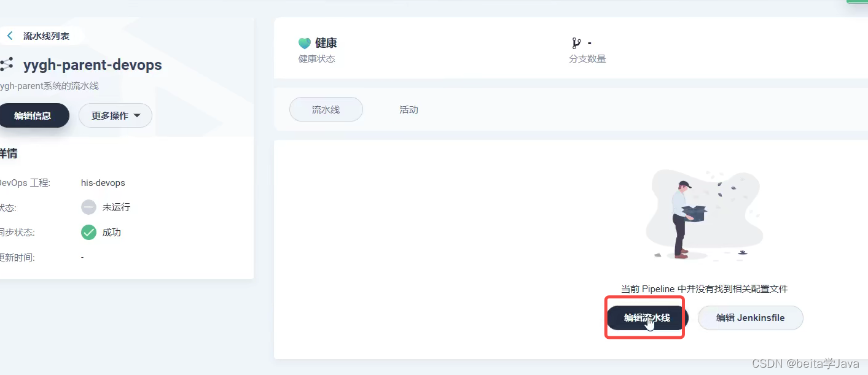Click the 编辑流水线 button

point(647,318)
